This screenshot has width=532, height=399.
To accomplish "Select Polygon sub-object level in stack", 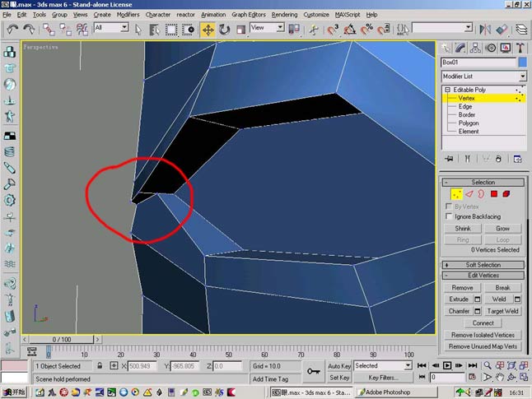I will 469,123.
